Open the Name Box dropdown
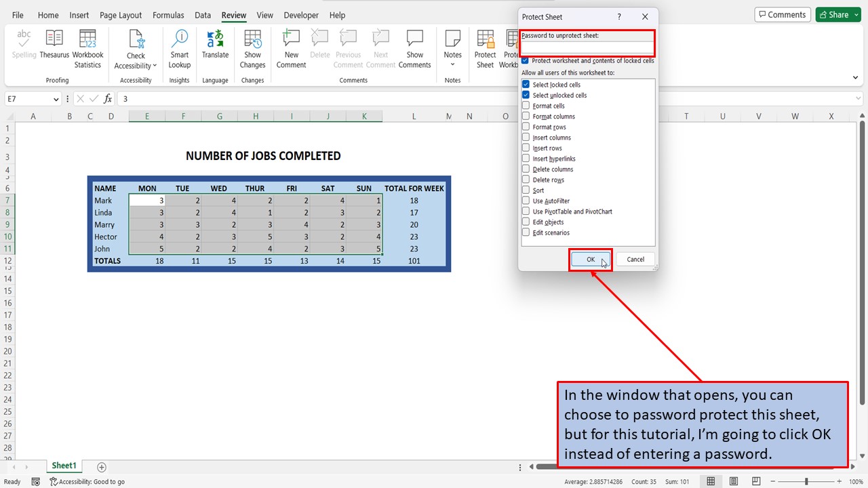Image resolution: width=868 pixels, height=488 pixels. coord(58,98)
